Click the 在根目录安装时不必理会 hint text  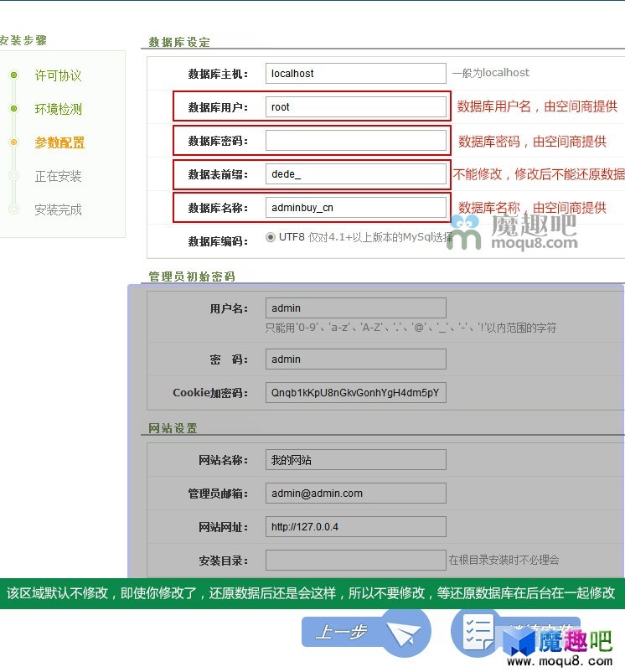(x=504, y=560)
